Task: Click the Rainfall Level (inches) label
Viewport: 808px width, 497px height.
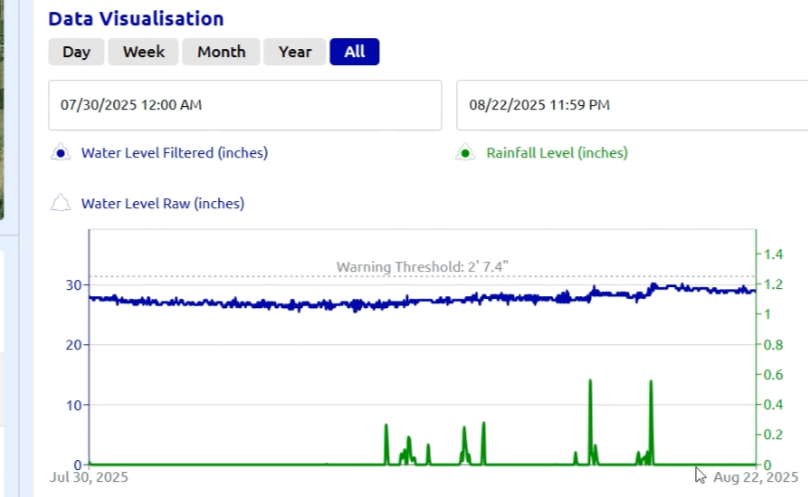Action: (557, 153)
